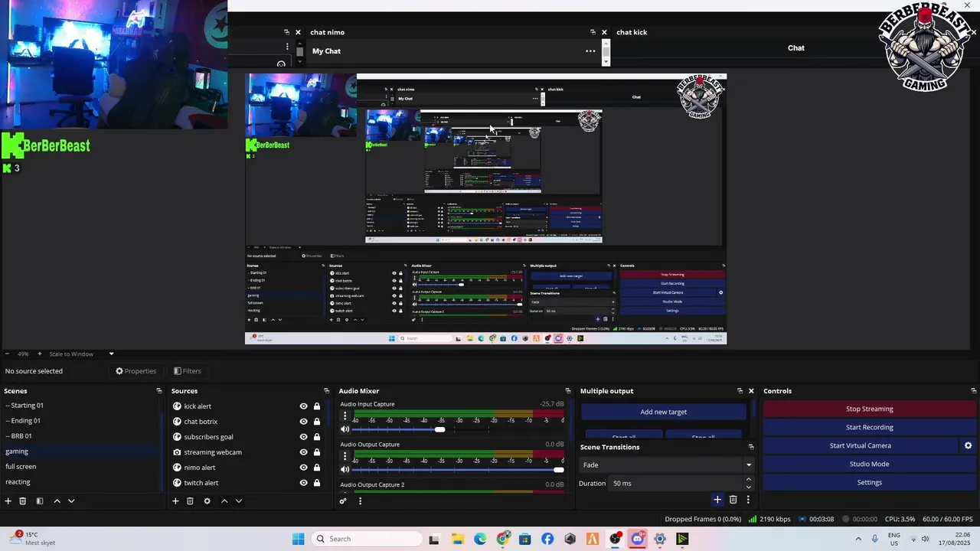Click Add new target button
Viewport: 980px width, 551px height.
663,412
